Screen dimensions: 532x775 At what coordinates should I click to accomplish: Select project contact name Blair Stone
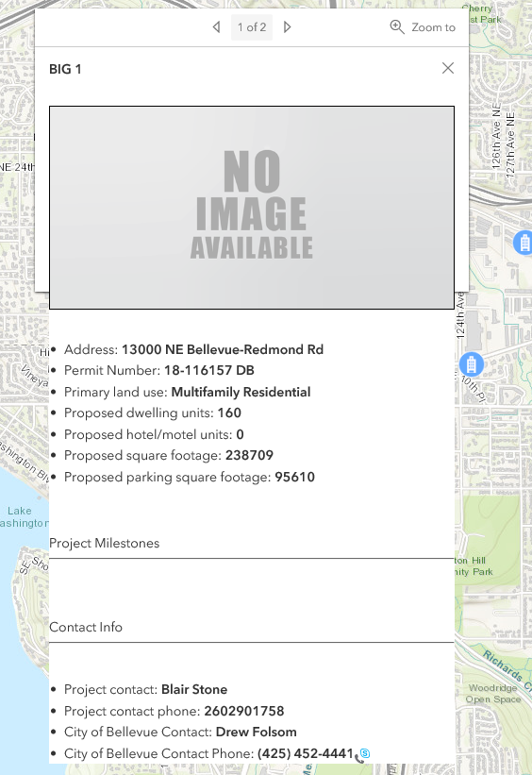(x=194, y=689)
